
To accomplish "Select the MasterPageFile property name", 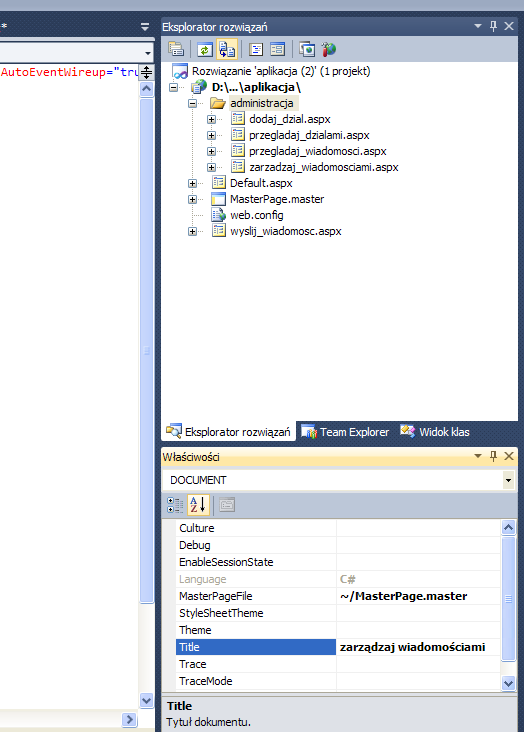I will tap(216, 596).
